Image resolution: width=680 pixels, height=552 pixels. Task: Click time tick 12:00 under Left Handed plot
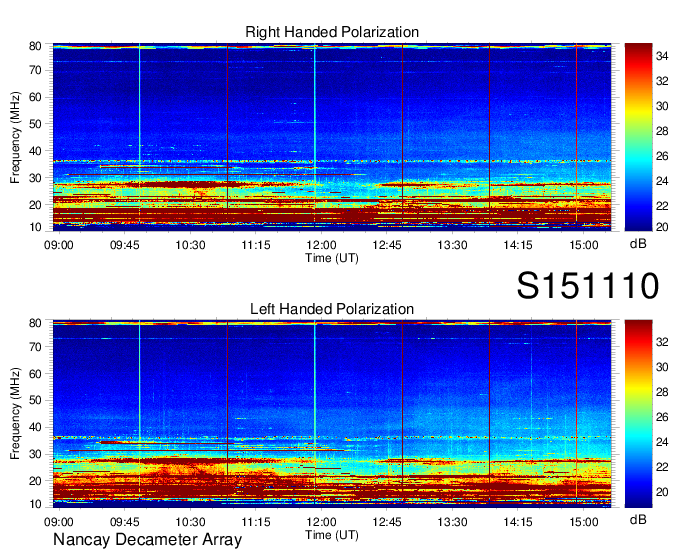pos(321,522)
